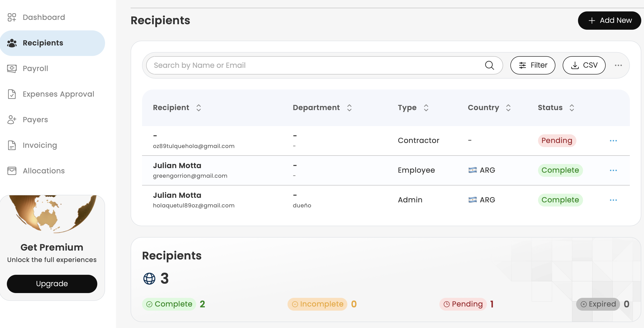
Task: Click the Payroll cash icon in the sidebar
Action: (12, 69)
